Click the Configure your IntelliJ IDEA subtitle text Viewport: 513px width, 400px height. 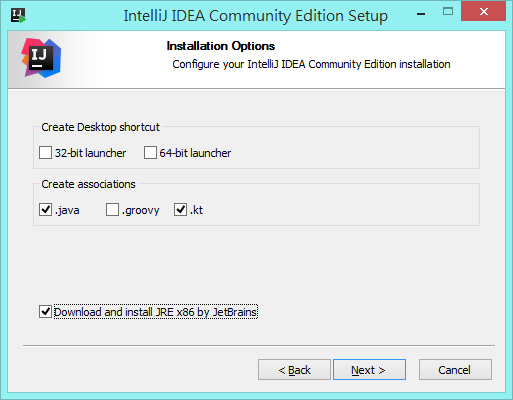pyautogui.click(x=311, y=64)
